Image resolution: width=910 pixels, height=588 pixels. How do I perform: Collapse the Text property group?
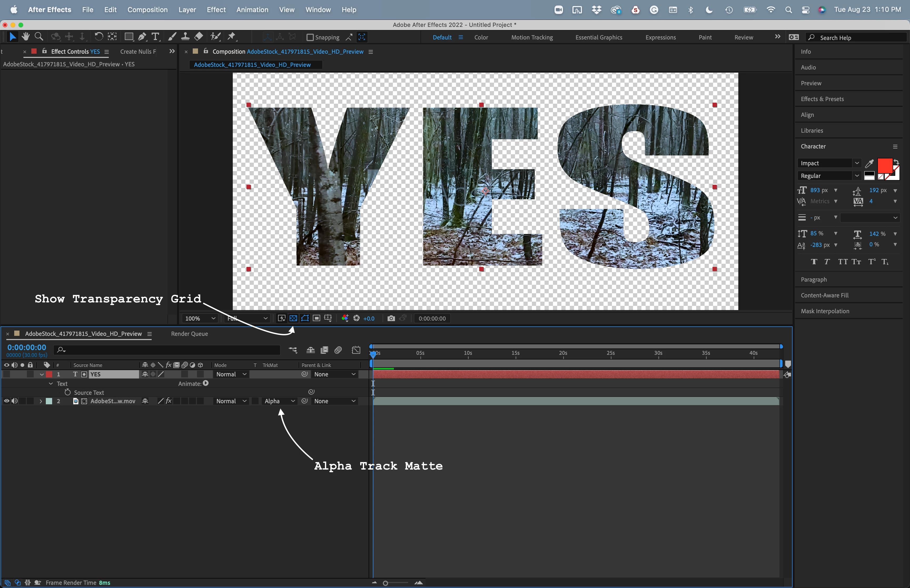tap(51, 384)
